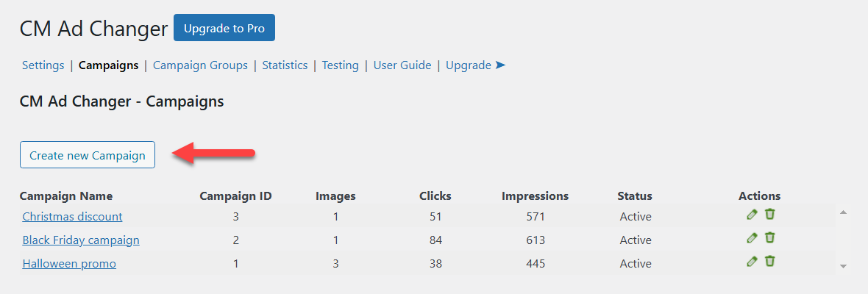Click the Upgrade arrow link
Image resolution: width=868 pixels, height=294 pixels.
tap(475, 65)
